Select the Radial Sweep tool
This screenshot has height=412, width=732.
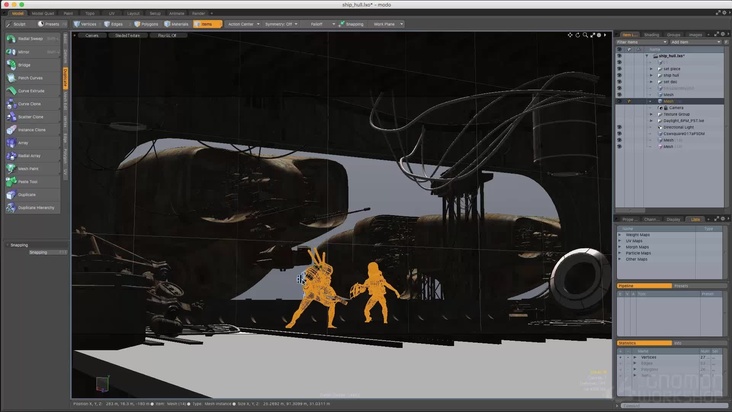(x=31, y=38)
